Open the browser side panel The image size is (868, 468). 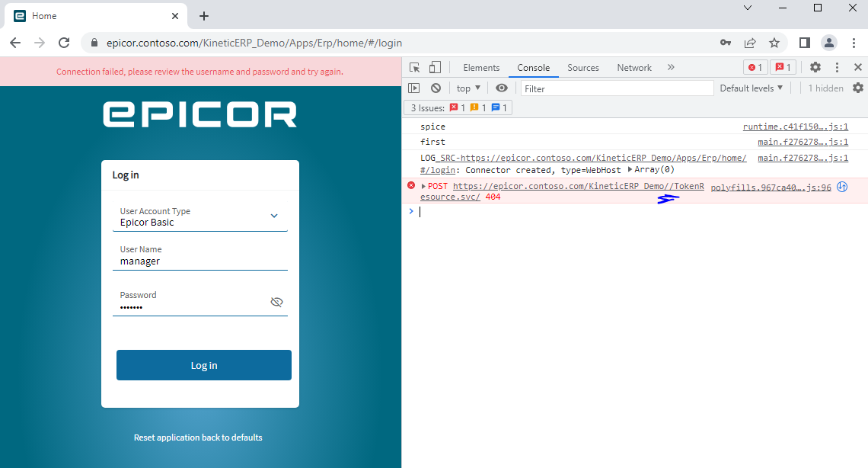point(805,43)
